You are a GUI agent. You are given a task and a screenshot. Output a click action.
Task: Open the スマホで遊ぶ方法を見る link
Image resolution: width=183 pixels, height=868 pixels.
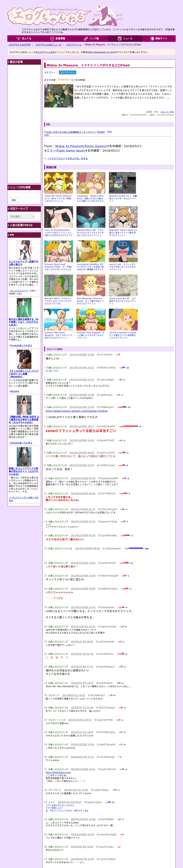click(67, 158)
